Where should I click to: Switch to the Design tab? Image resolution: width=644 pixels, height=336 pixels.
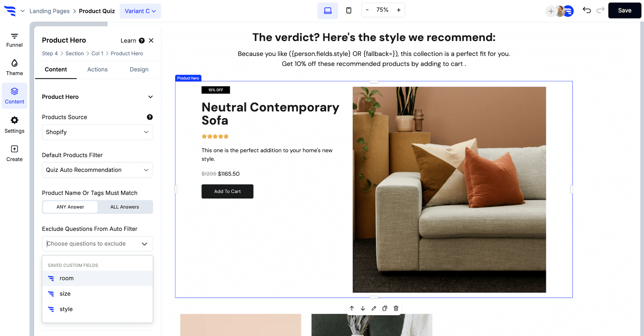click(x=139, y=70)
